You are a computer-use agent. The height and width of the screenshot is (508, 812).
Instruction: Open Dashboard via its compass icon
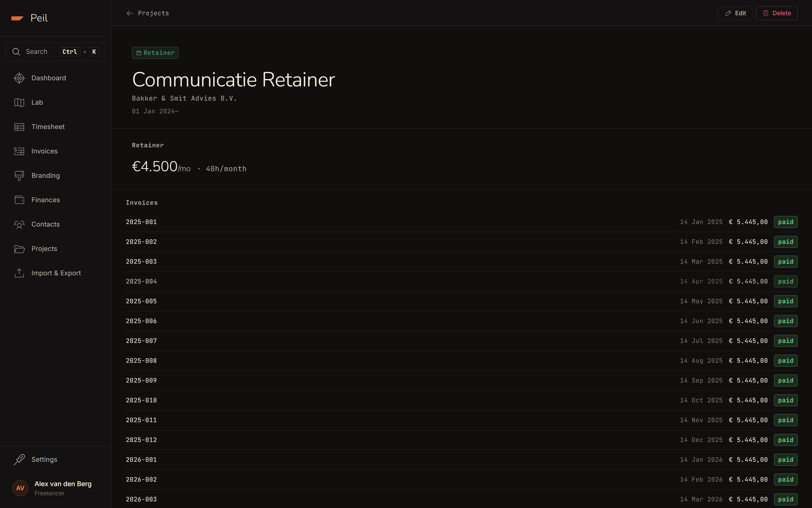point(19,78)
